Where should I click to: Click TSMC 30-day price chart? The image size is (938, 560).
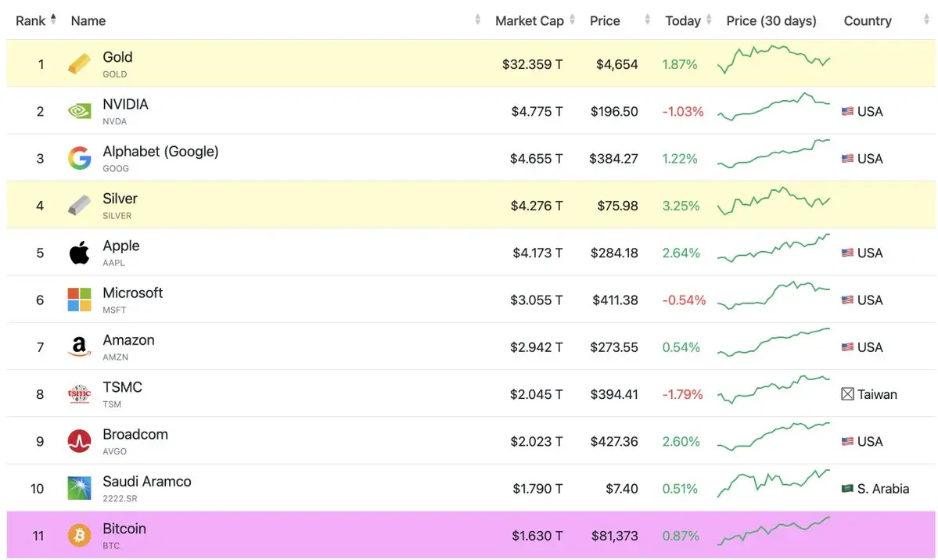pos(774,389)
